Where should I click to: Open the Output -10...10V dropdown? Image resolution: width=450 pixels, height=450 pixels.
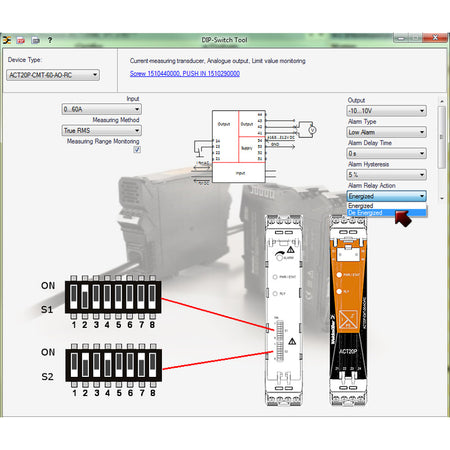pos(387,111)
